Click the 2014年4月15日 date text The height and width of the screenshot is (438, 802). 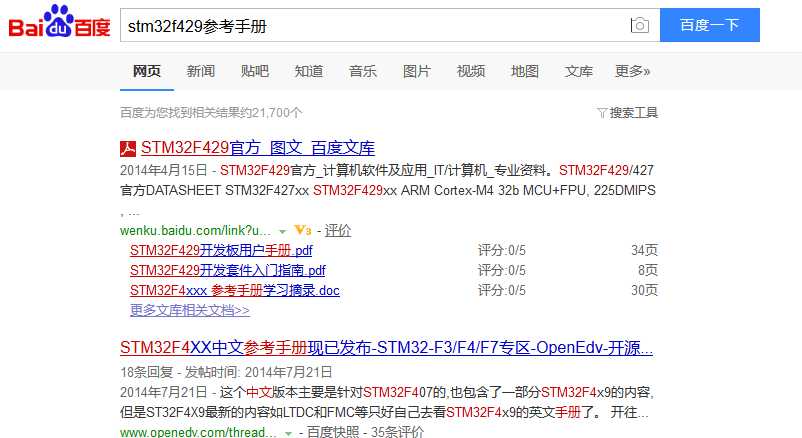point(164,170)
